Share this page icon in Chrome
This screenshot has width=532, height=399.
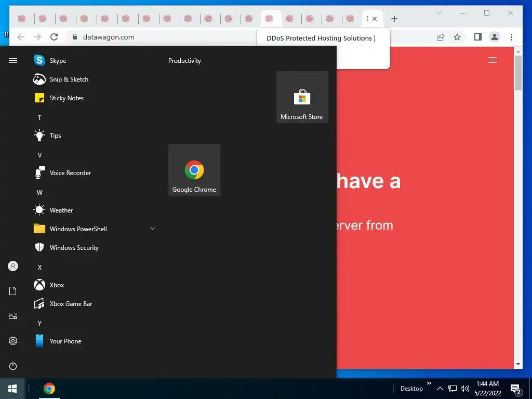441,37
